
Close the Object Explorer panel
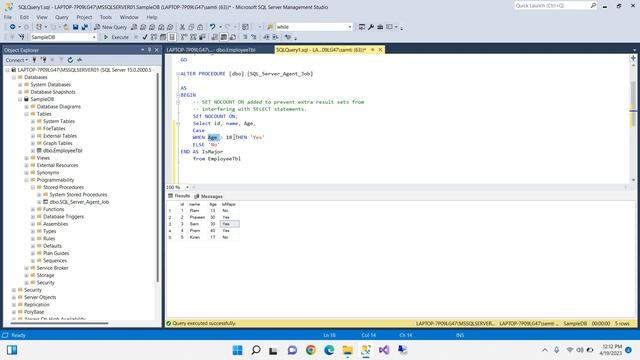click(157, 50)
